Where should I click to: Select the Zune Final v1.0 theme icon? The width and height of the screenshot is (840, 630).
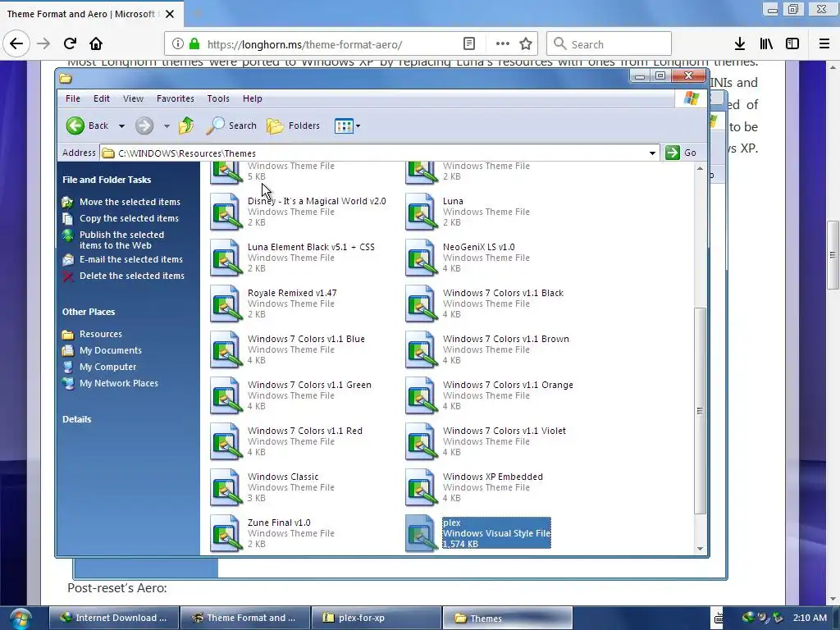click(x=226, y=534)
